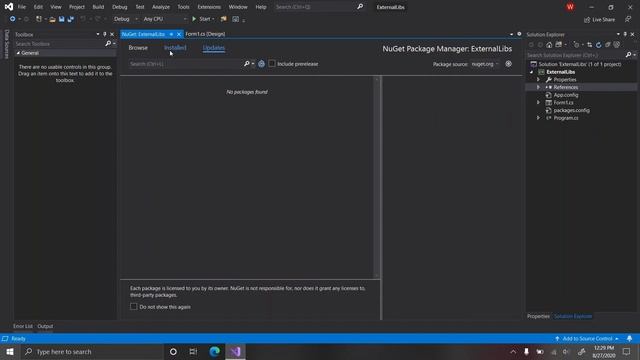Screen dimensions: 640x360
Task: Click the Open File folder icon
Action: pos(52,19)
